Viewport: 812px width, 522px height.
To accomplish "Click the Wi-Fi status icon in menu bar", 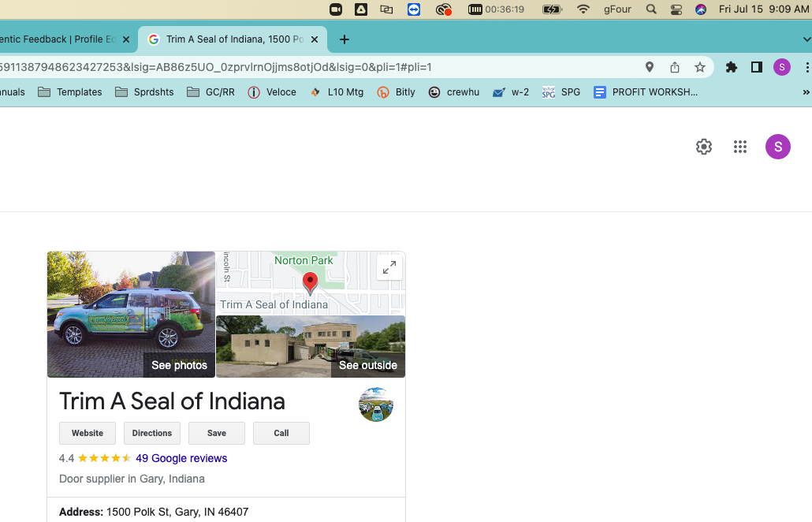I will click(x=583, y=9).
